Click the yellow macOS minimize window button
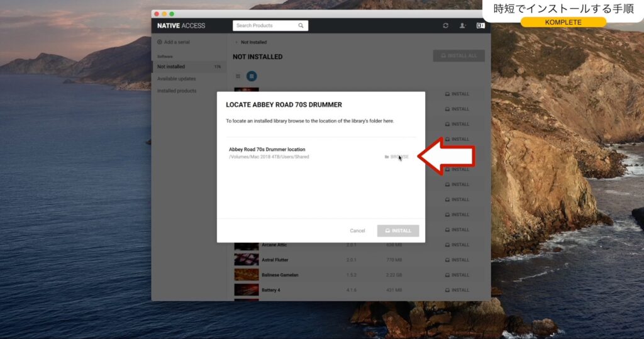Screen dimensions: 644x339 (x=164, y=14)
